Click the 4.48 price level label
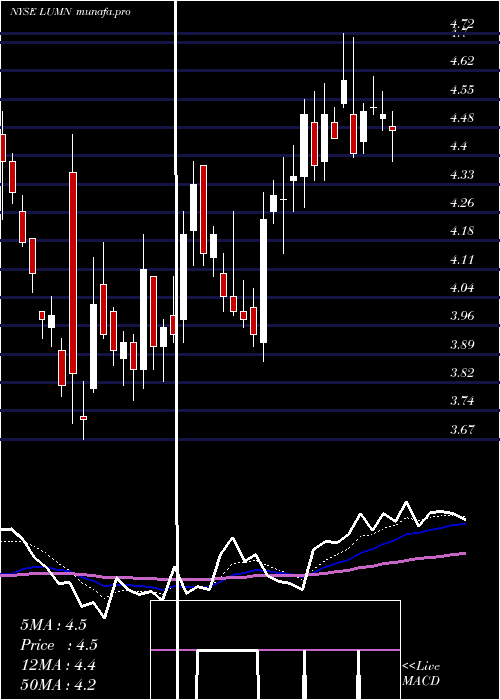The width and height of the screenshot is (500, 700). tap(462, 118)
